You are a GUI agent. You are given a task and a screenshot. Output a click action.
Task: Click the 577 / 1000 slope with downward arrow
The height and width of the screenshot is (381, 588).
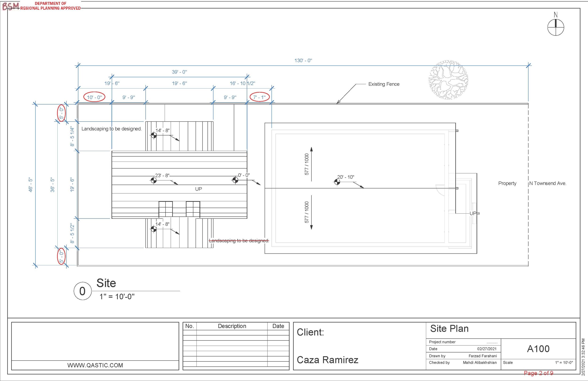pos(307,212)
